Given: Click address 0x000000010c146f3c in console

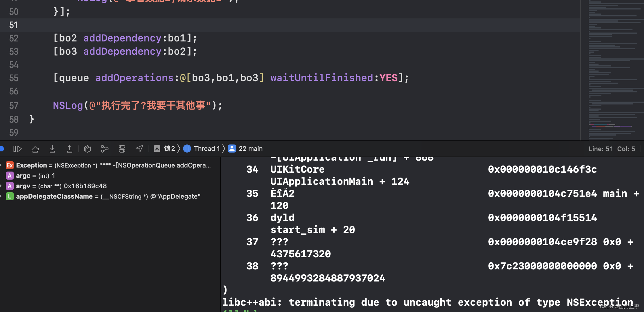Looking at the screenshot, I should [x=542, y=169].
